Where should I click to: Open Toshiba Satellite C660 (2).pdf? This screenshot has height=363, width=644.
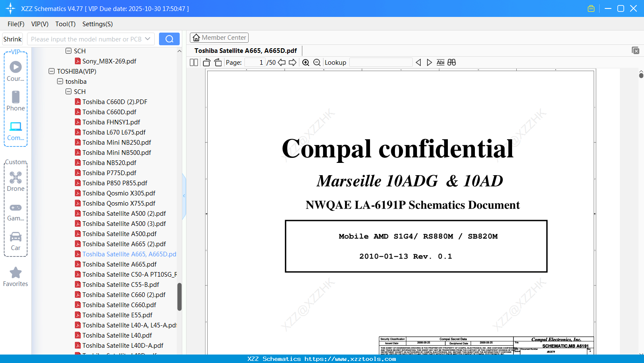click(124, 294)
